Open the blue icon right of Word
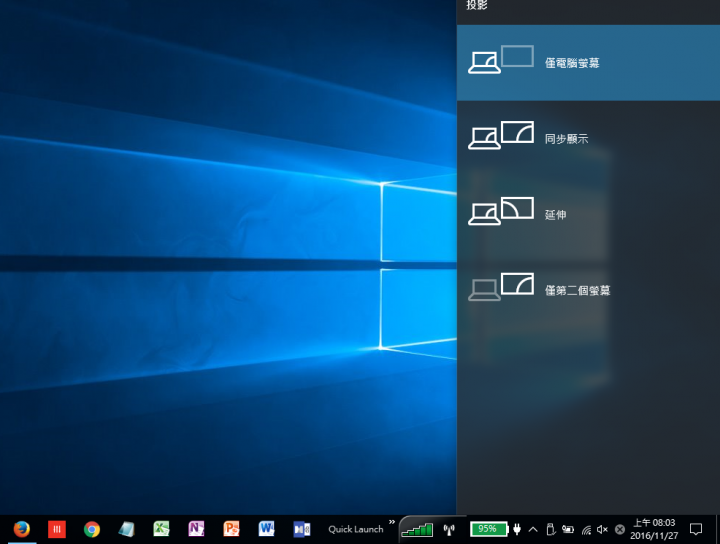The width and height of the screenshot is (720, 544). pyautogui.click(x=302, y=529)
